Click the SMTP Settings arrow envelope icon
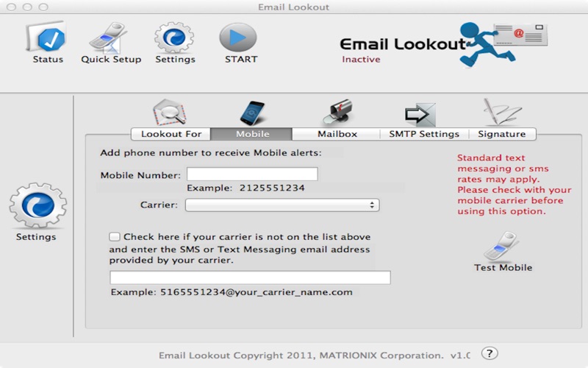This screenshot has height=368, width=588. [420, 114]
